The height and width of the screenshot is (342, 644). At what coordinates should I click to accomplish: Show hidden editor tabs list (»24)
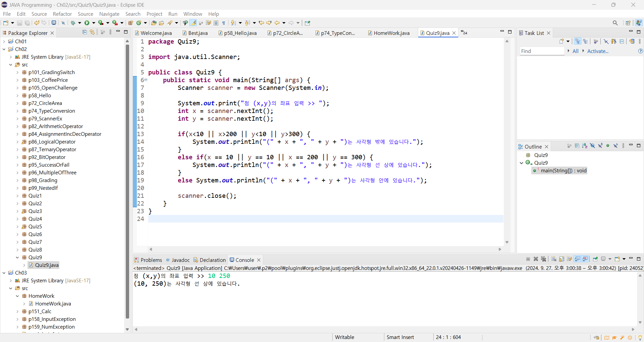(x=464, y=33)
